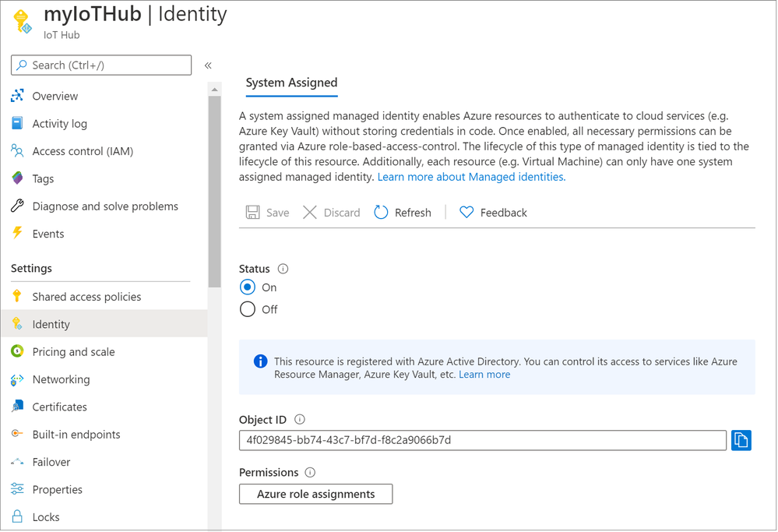Click the info icon next to Permissions
This screenshot has height=532, width=778.
point(310,473)
